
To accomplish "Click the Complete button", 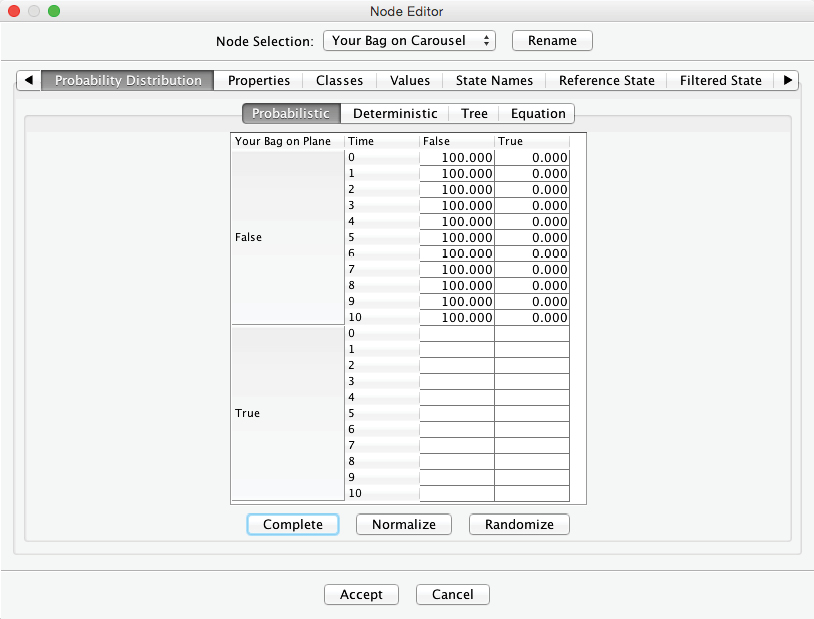I will [x=293, y=524].
